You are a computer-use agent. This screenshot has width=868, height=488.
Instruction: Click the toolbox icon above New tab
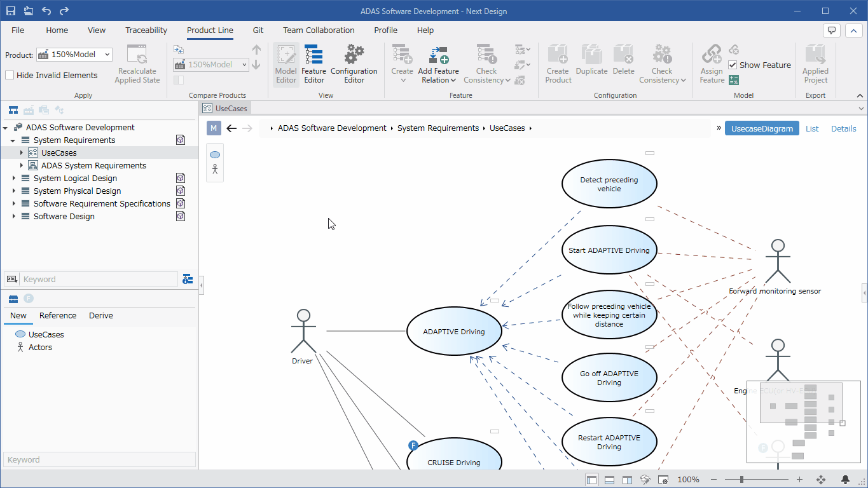pos(13,299)
